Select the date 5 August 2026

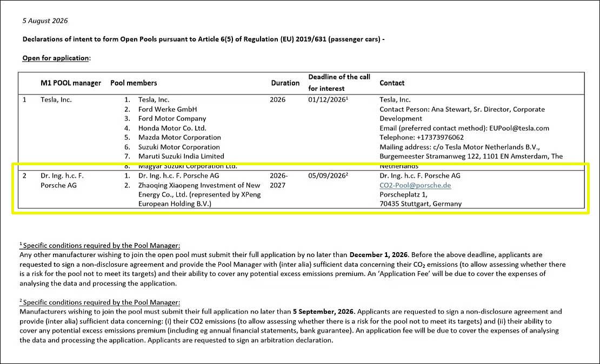[x=45, y=21]
